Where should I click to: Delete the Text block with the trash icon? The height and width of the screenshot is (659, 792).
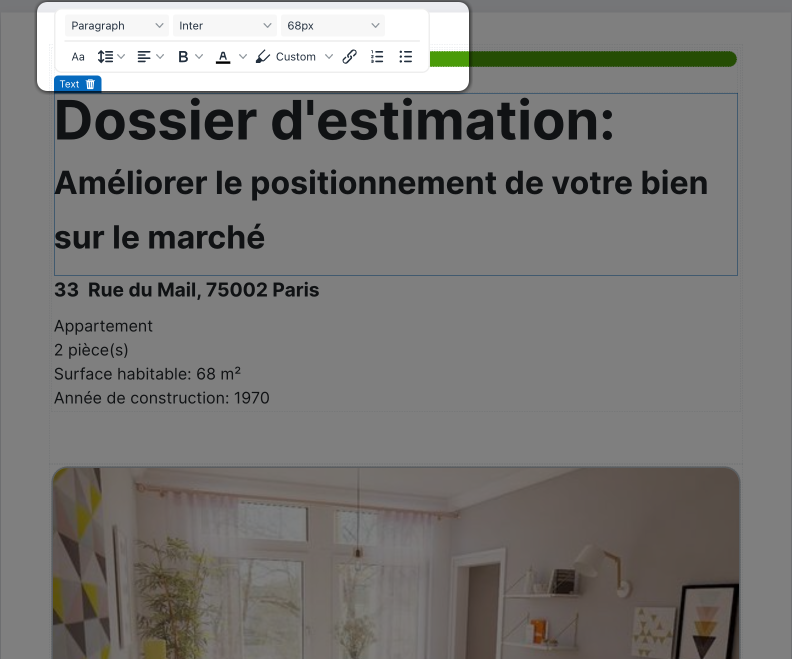coord(90,84)
